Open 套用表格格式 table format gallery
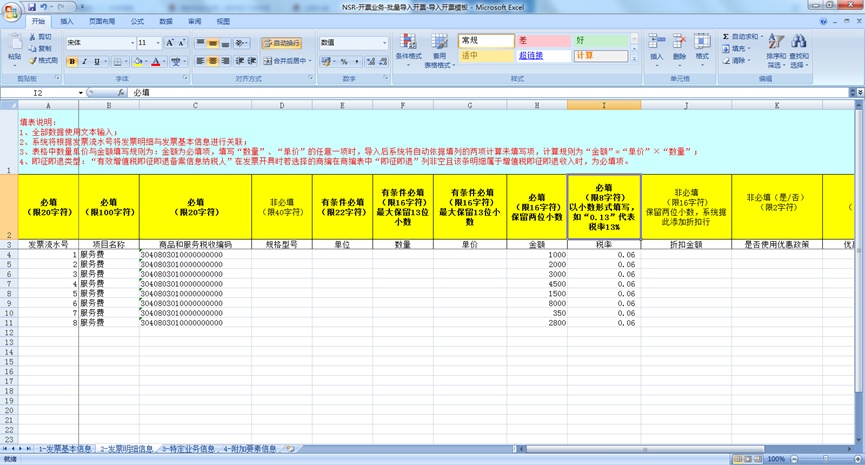Image resolution: width=865 pixels, height=465 pixels. coord(439,50)
